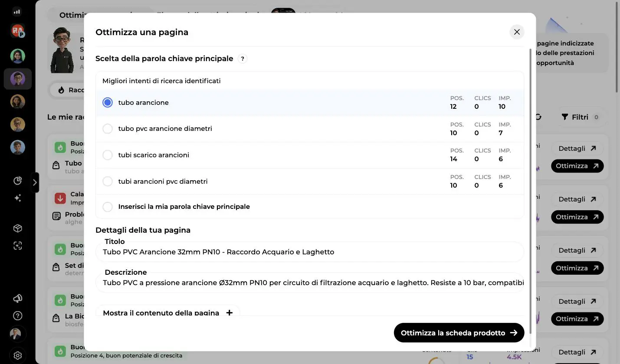
Task: Click the red down-arrow badge on Cala card
Action: tap(60, 198)
